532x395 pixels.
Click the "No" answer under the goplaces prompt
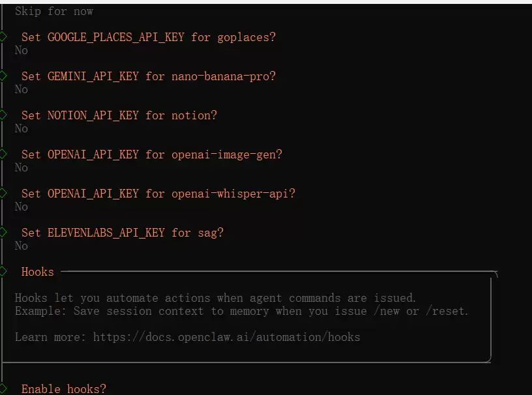22,50
